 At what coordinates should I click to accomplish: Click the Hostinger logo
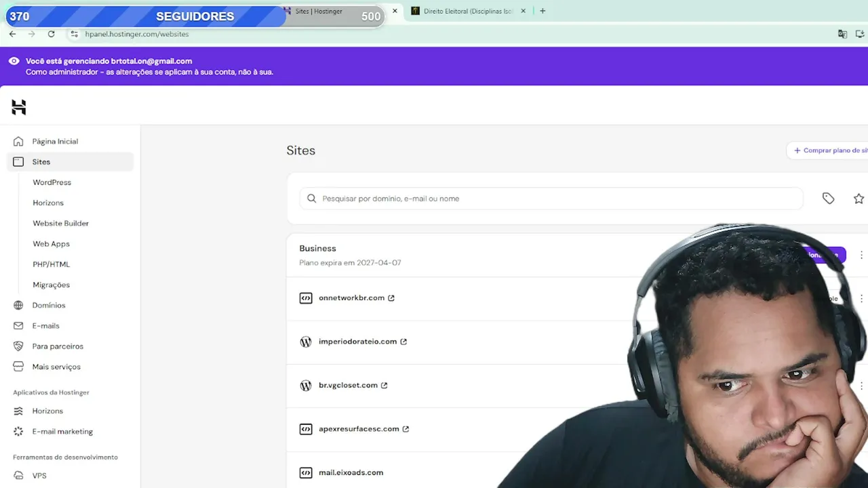(19, 107)
